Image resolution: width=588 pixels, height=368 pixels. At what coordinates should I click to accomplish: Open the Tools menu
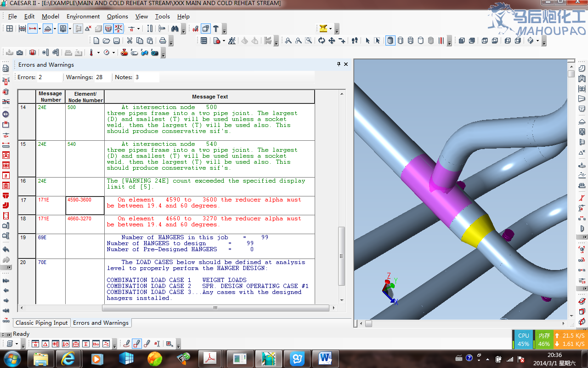pyautogui.click(x=163, y=16)
